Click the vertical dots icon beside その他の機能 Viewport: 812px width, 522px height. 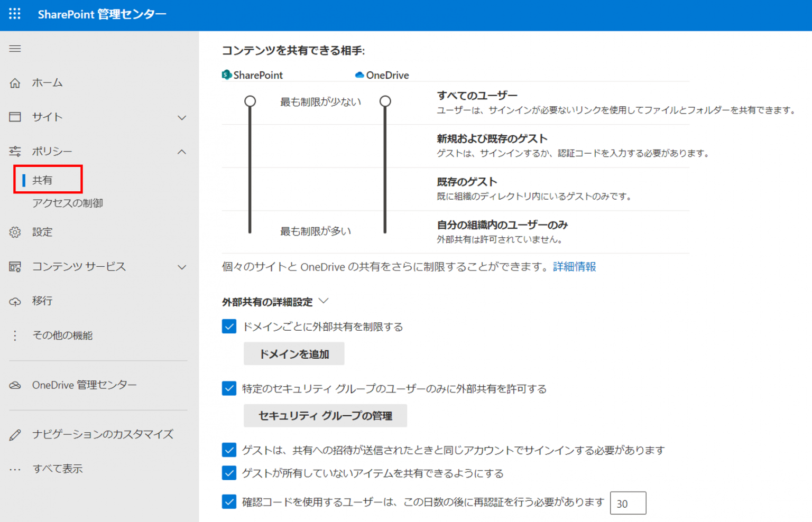[15, 335]
